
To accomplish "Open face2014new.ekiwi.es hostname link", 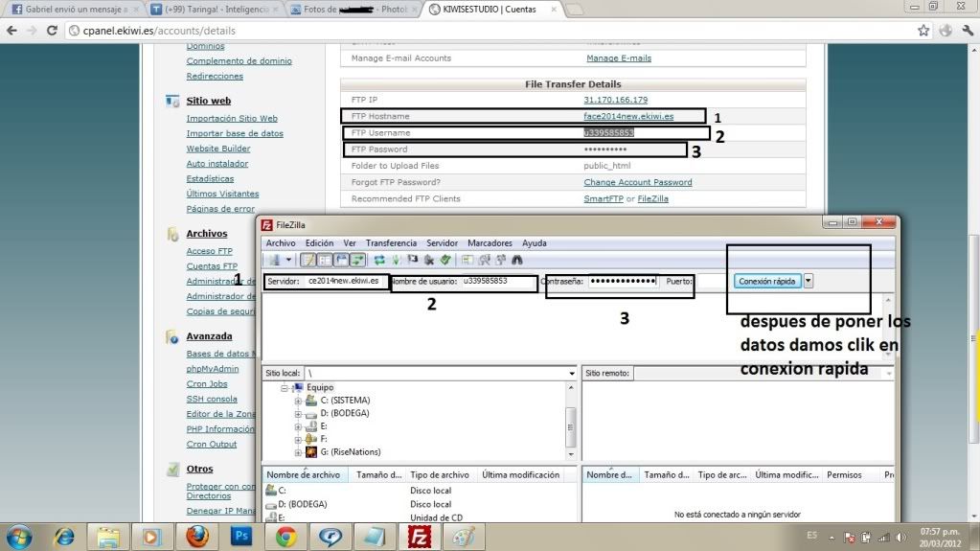I will (628, 116).
